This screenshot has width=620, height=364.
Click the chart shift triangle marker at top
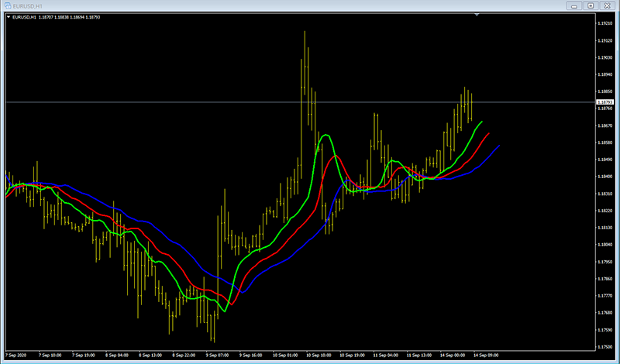(478, 15)
